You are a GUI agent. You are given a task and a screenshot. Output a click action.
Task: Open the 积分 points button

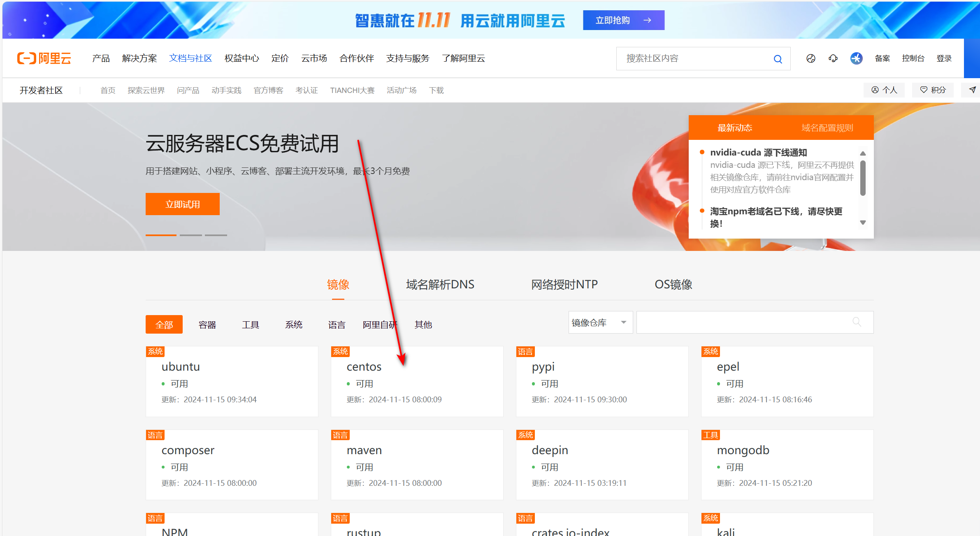[x=933, y=90]
